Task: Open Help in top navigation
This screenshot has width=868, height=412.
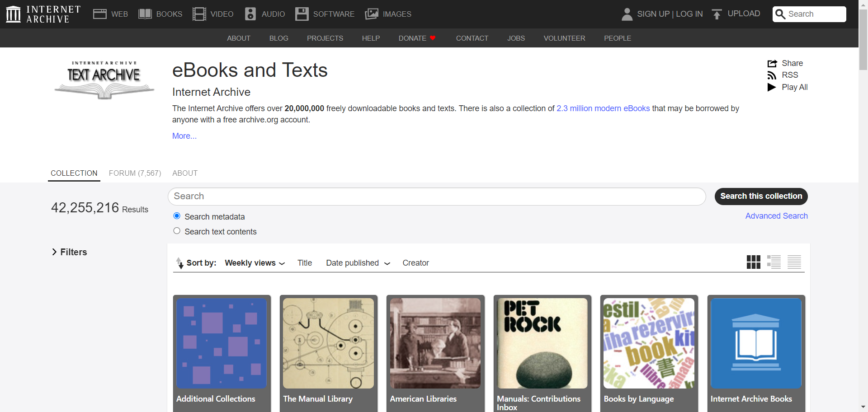Action: pos(371,38)
